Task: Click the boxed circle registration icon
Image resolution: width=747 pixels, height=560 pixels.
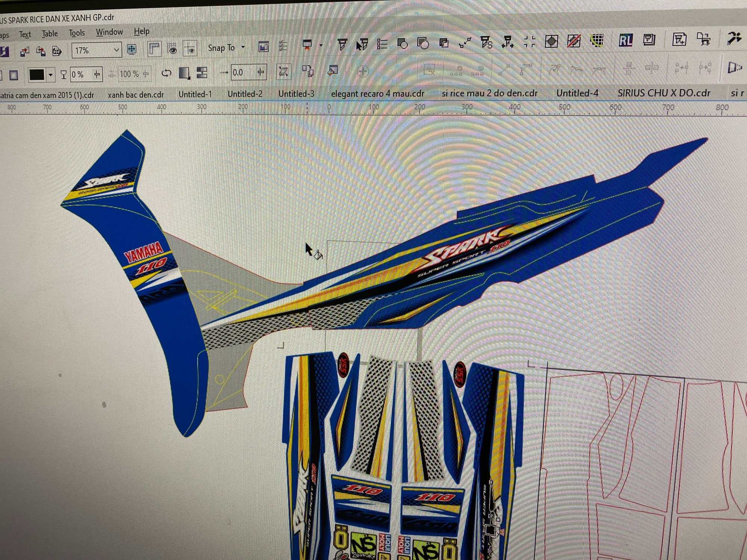Action: click(x=551, y=41)
